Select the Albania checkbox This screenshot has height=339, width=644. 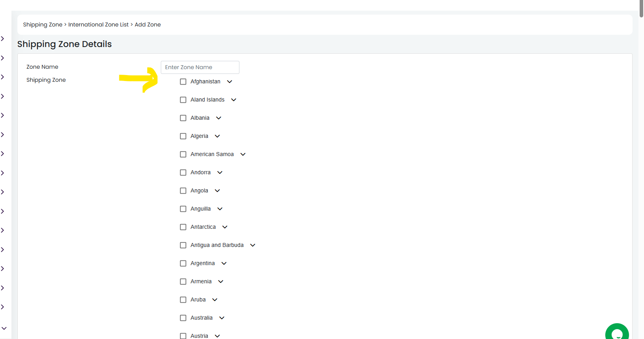pyautogui.click(x=183, y=118)
